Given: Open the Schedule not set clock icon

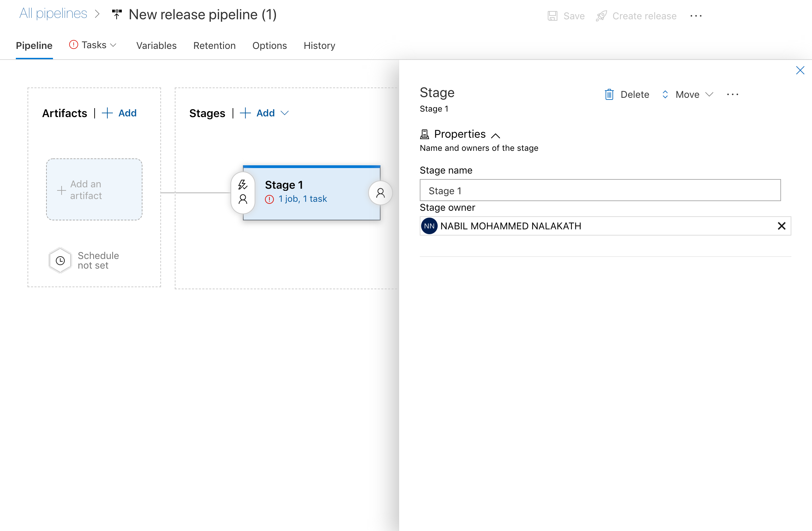Looking at the screenshot, I should pyautogui.click(x=60, y=260).
